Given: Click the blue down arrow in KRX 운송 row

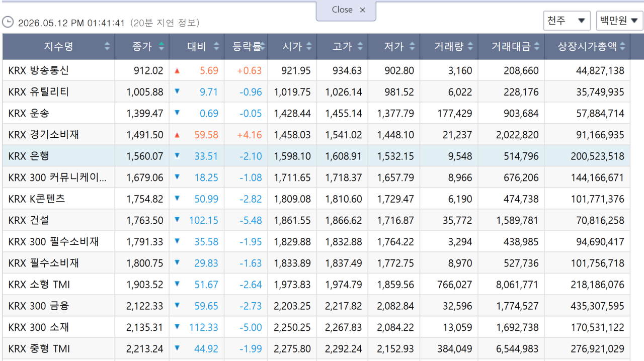Looking at the screenshot, I should 177,113.
